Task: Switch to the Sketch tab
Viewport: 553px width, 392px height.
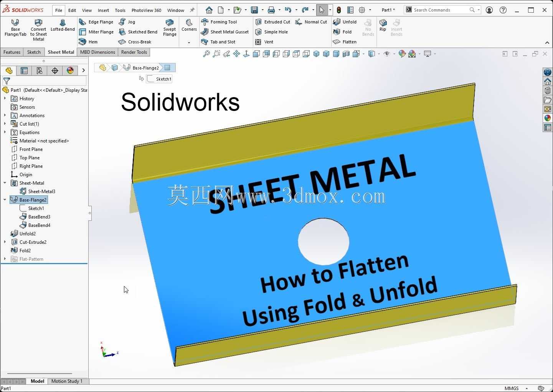Action: 34,52
